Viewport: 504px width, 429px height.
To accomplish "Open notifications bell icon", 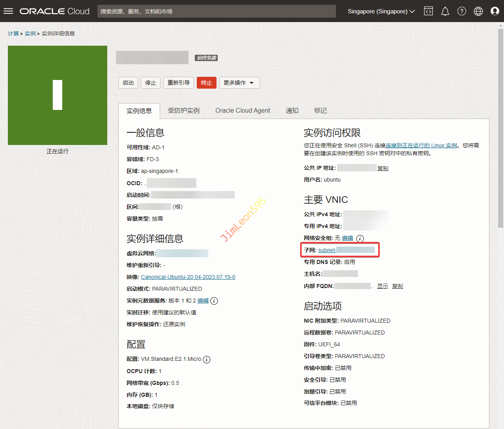I will point(445,11).
